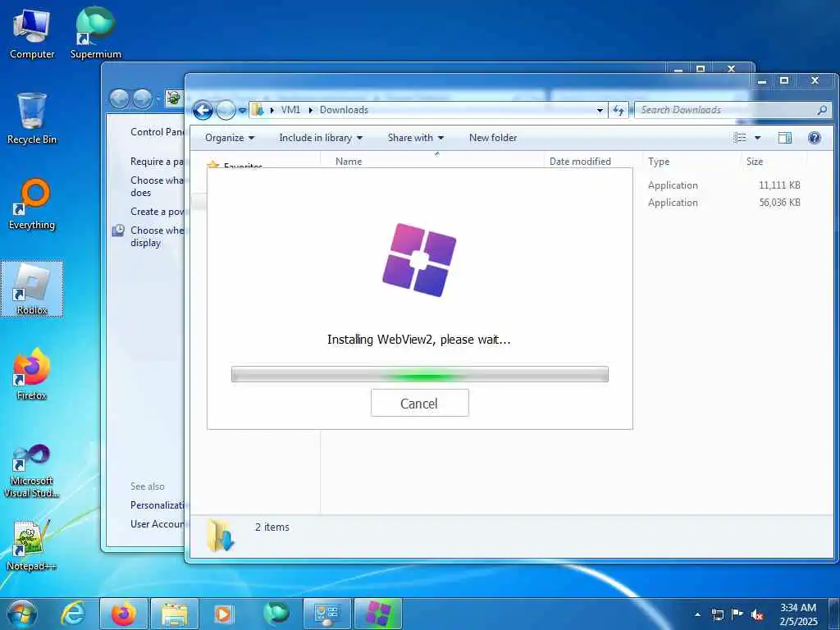Focus the Search Downloads field
840x630 pixels.
coord(733,110)
